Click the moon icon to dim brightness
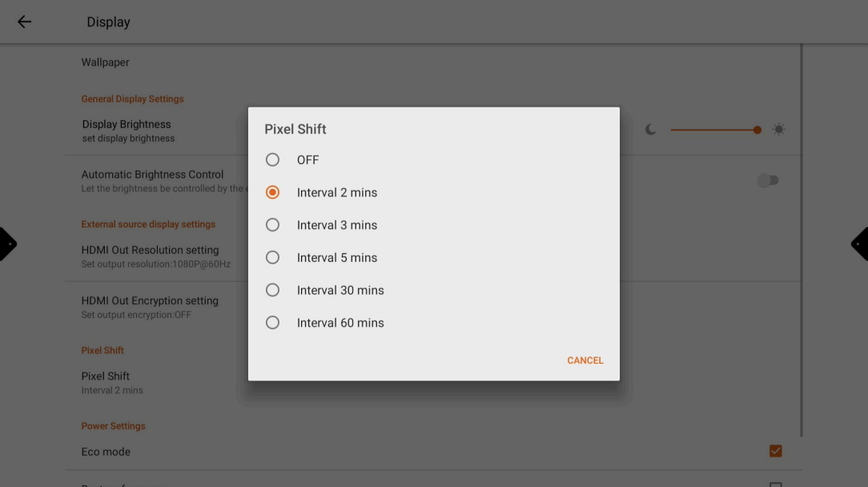This screenshot has height=487, width=868. coord(651,128)
